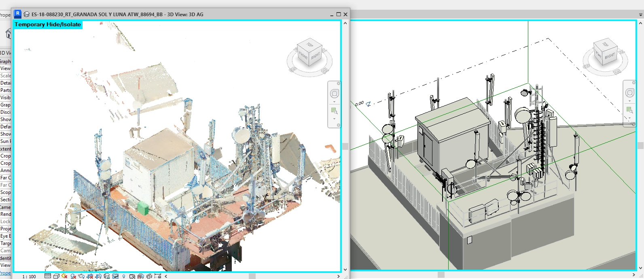Click the Temporary Hide/Isolate label
The height and width of the screenshot is (279, 644).
pos(48,25)
